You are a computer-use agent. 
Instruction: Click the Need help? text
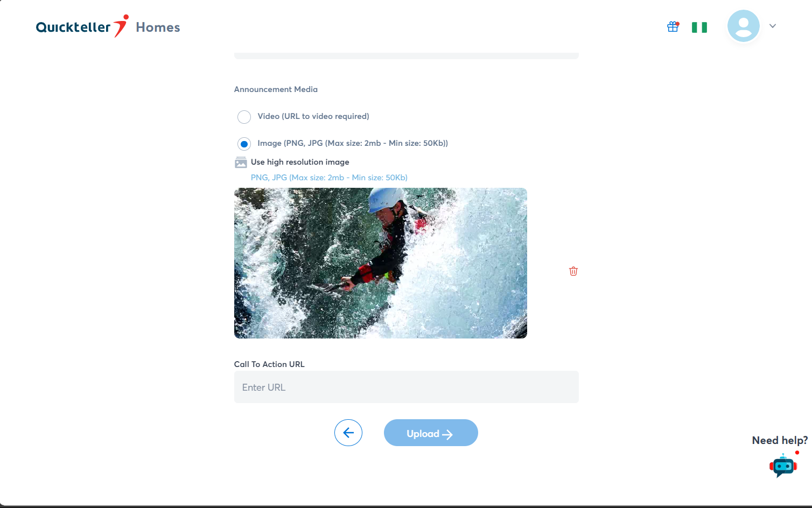click(779, 440)
